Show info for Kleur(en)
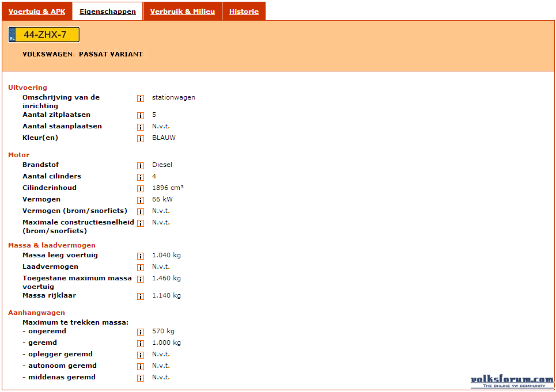The height and width of the screenshot is (392, 556). coord(141,139)
